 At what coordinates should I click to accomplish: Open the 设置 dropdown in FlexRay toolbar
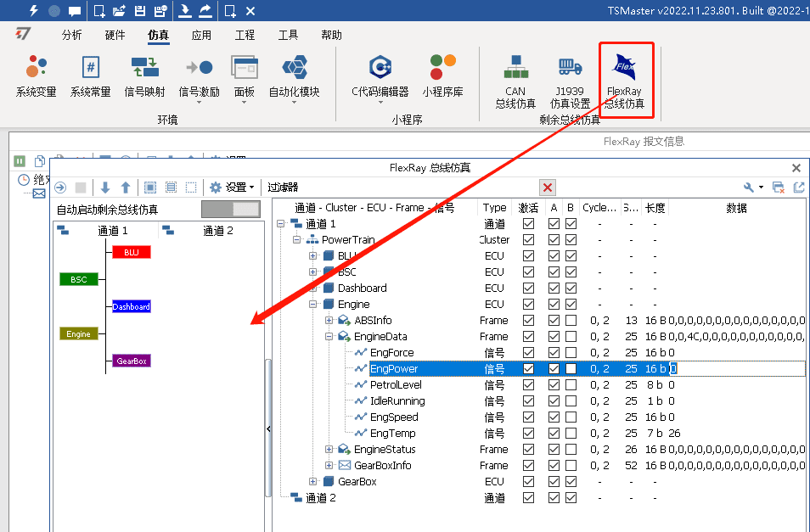(x=233, y=188)
